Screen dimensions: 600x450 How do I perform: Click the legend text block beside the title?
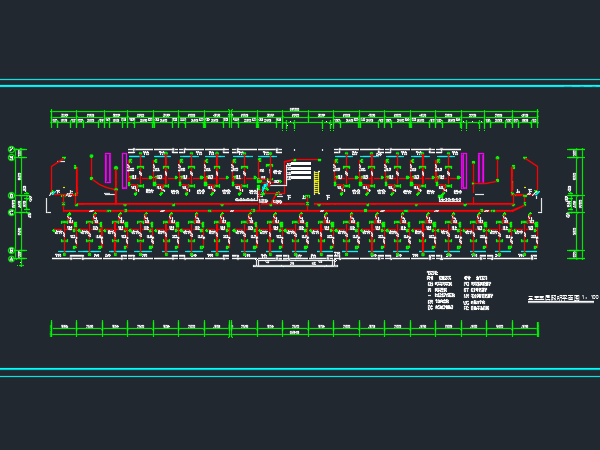point(460,290)
